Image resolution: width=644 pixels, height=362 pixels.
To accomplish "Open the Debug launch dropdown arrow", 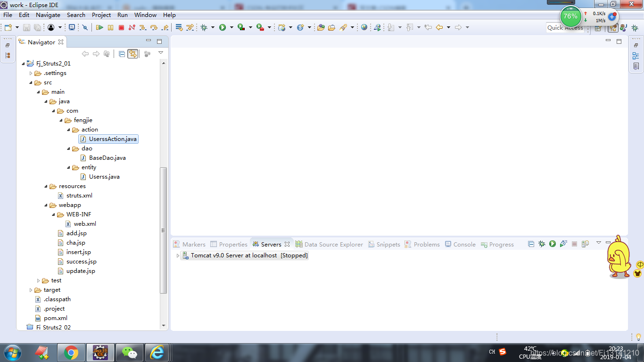I will coord(213,28).
